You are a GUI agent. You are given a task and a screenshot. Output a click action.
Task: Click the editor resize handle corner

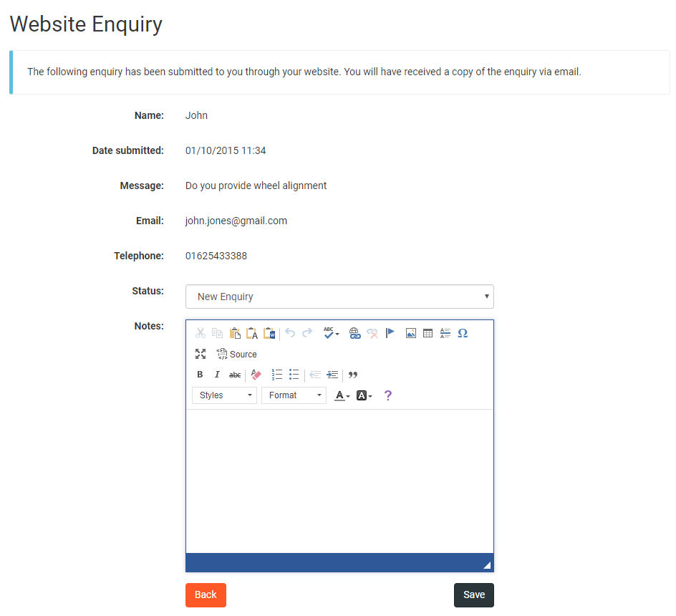[487, 565]
